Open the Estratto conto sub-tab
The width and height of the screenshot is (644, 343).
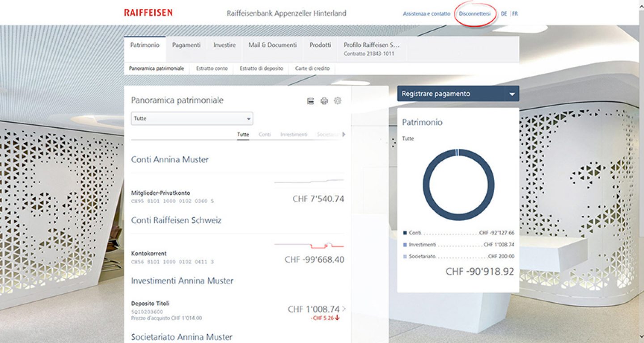212,69
